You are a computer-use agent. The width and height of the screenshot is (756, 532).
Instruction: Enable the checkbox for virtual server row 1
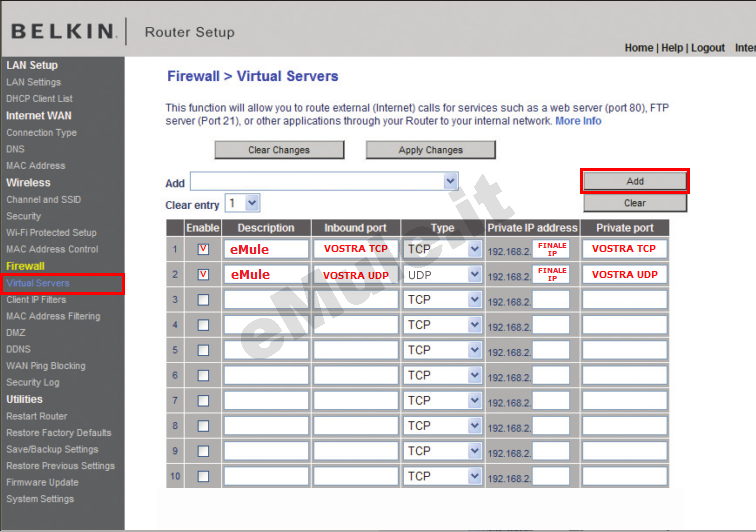click(203, 249)
